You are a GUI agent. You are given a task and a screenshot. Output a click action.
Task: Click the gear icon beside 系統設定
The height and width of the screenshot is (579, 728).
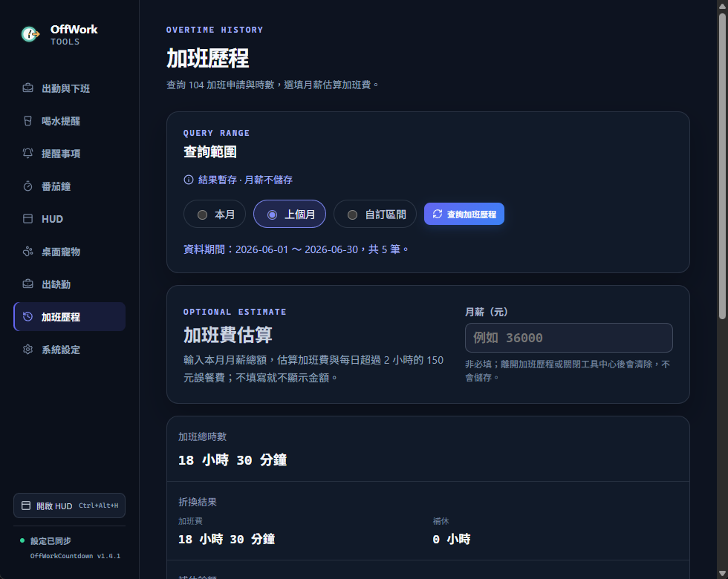point(28,350)
